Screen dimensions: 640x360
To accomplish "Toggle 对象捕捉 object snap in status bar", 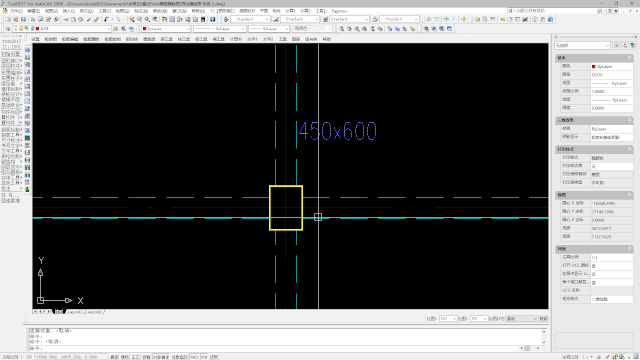I will 161,357.
